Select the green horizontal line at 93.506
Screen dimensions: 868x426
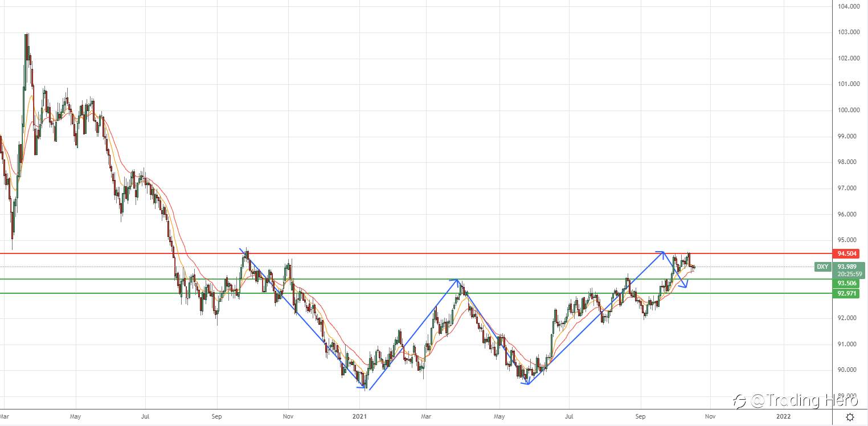[415, 279]
